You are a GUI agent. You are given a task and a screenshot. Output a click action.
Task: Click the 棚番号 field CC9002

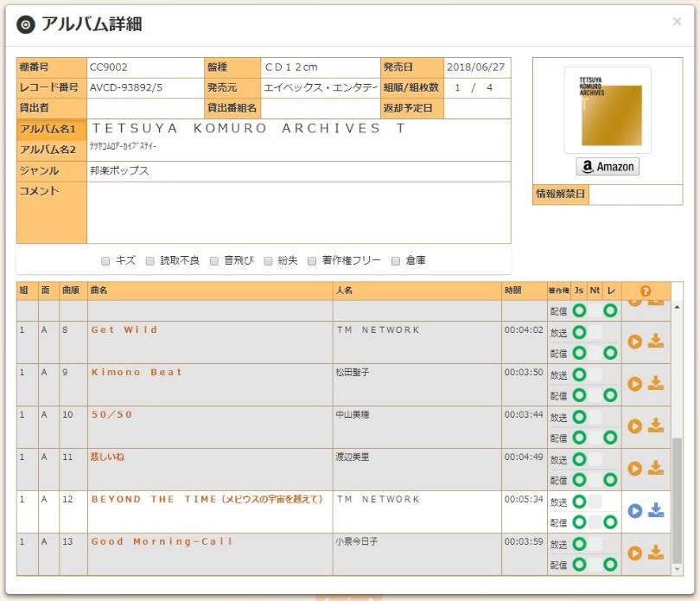pos(145,67)
